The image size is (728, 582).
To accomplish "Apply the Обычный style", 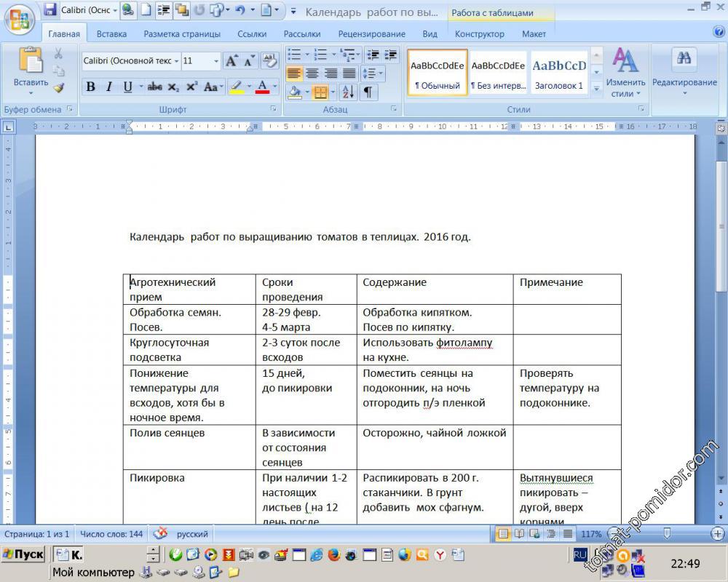I will (438, 73).
